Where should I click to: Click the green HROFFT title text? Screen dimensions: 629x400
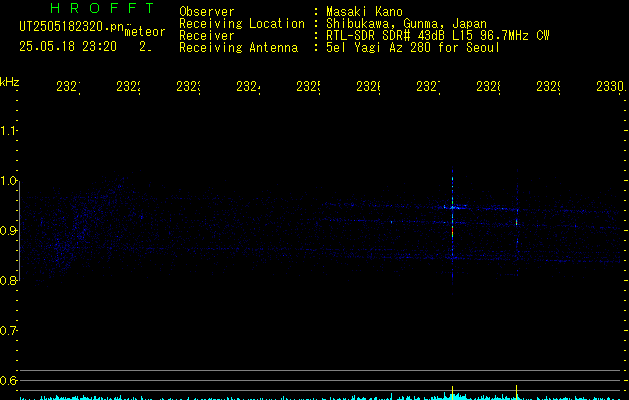[102, 8]
